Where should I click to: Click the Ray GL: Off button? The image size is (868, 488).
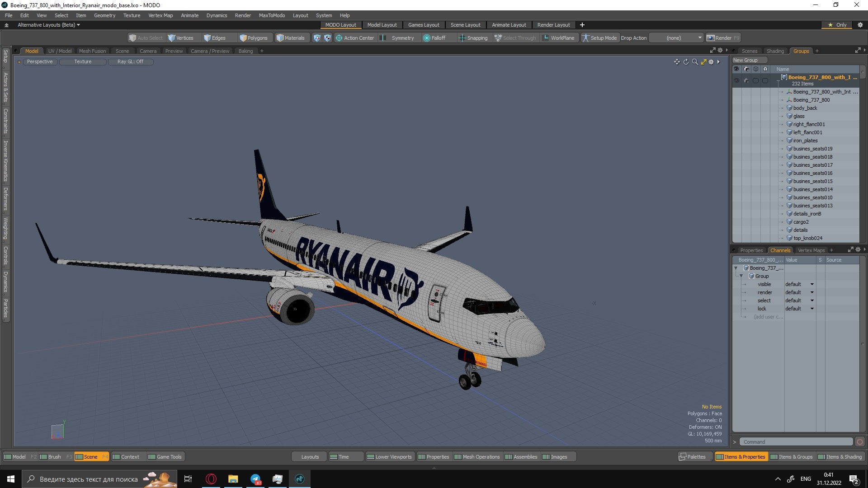pos(130,61)
